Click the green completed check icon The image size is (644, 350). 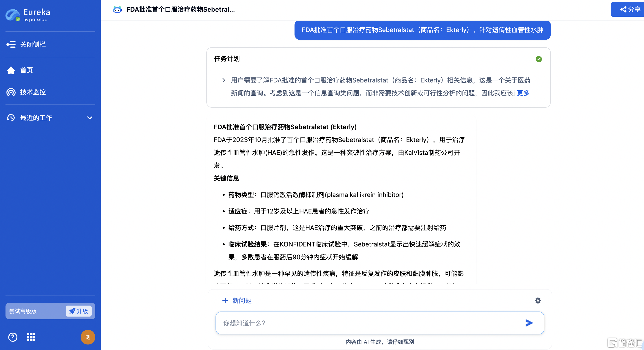click(x=539, y=59)
